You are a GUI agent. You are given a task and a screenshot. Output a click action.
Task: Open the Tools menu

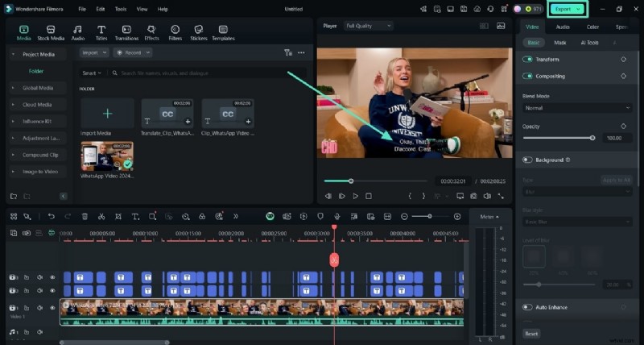click(121, 9)
